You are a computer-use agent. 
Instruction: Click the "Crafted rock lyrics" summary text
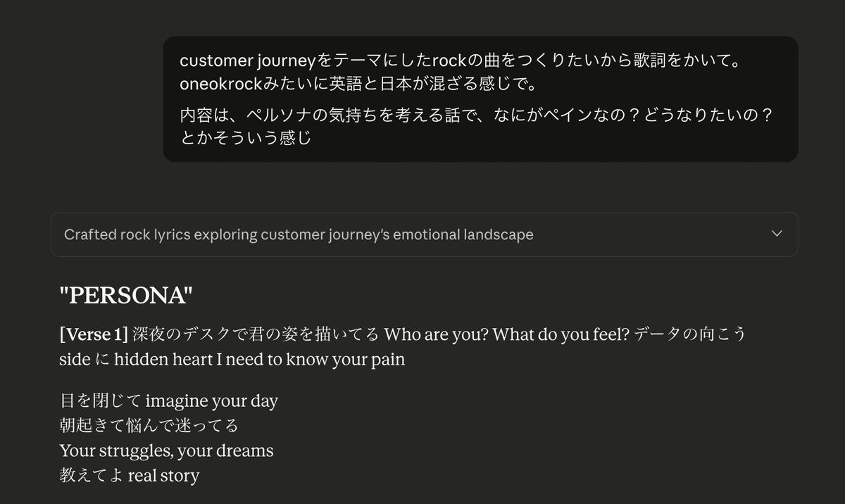(x=298, y=234)
